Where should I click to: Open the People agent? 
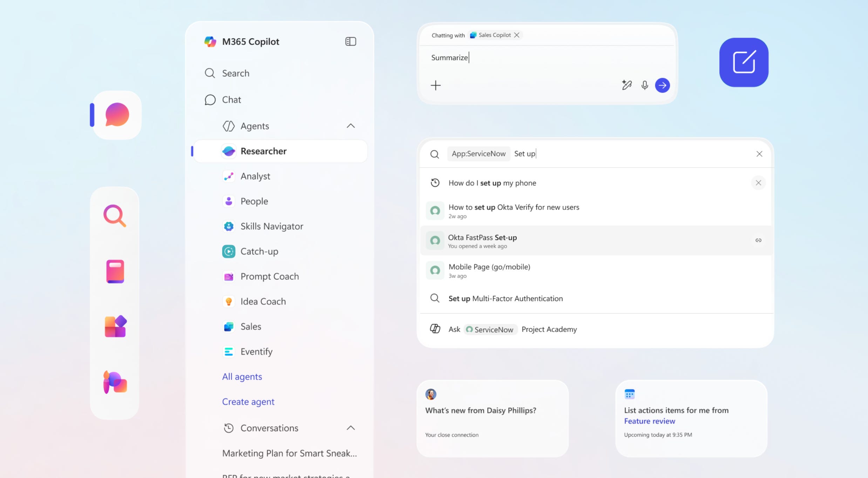pos(245,201)
